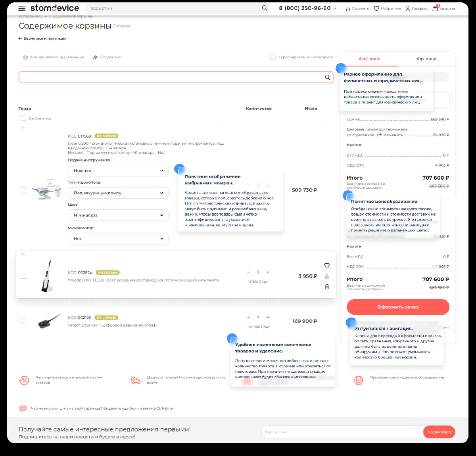This screenshot has height=456, width=476.
Task: Open Избранное favorites heart in header
Action: pos(376,8)
